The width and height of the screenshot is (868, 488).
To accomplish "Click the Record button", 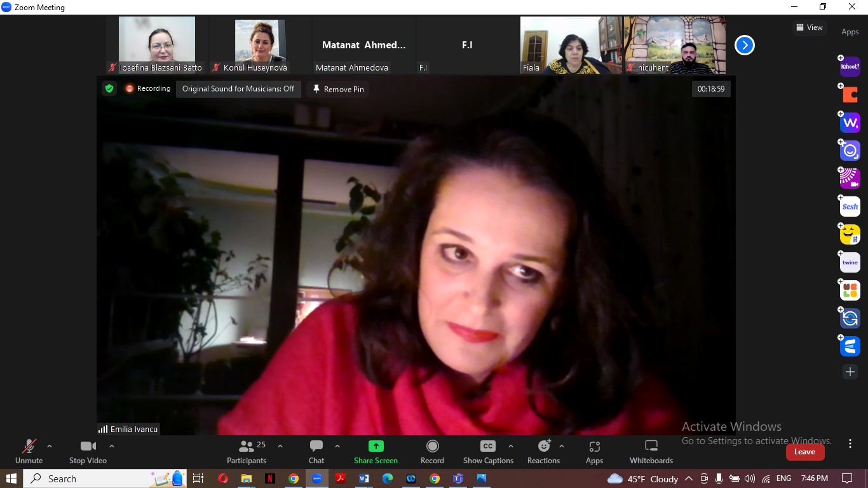I will point(432,452).
